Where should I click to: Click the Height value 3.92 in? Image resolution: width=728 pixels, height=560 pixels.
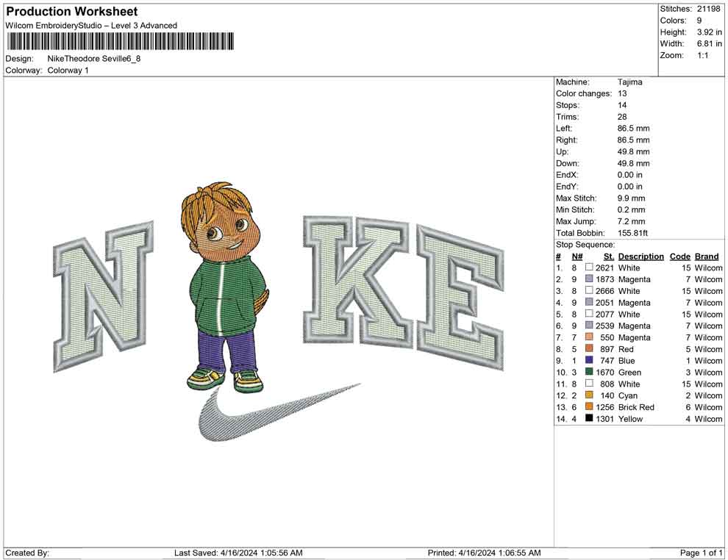pos(709,32)
